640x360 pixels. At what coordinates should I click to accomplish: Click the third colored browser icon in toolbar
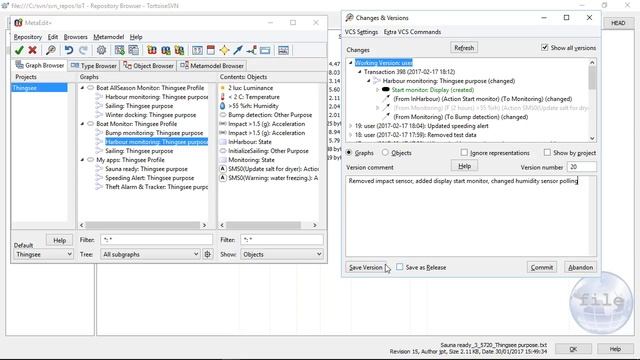pos(179,50)
